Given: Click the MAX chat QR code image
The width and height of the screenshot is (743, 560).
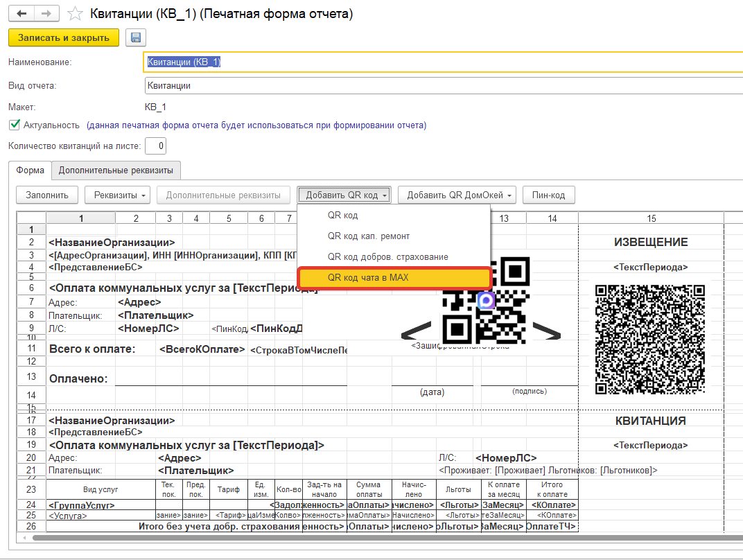Looking at the screenshot, I should click(487, 299).
